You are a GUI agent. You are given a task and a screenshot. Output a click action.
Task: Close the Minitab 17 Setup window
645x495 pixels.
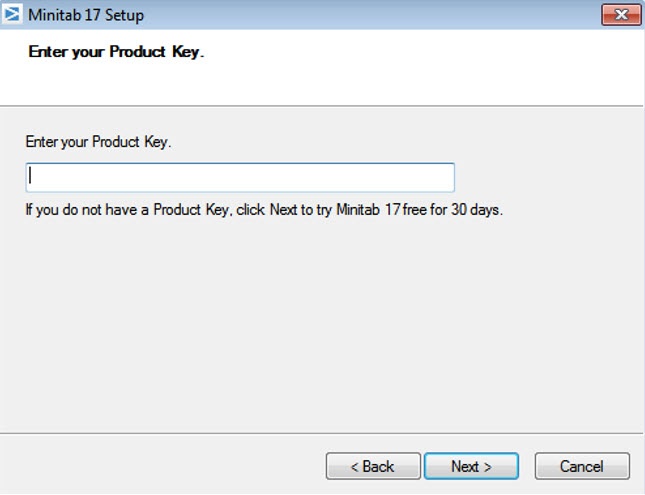[x=621, y=15]
